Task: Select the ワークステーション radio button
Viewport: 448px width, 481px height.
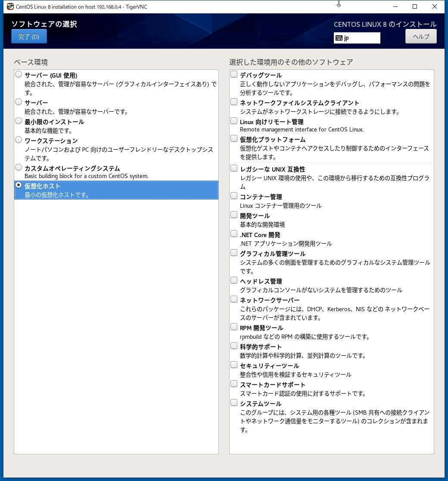Action: 19,140
